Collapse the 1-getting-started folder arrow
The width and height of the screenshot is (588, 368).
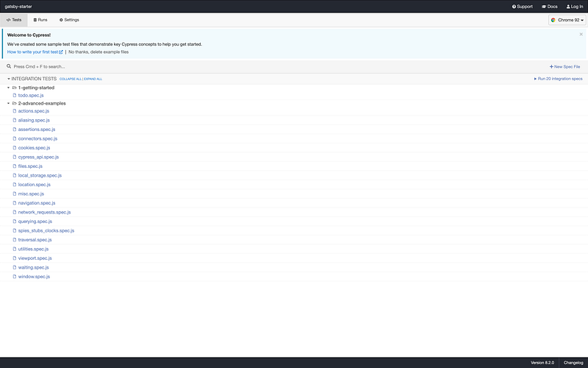pyautogui.click(x=8, y=88)
